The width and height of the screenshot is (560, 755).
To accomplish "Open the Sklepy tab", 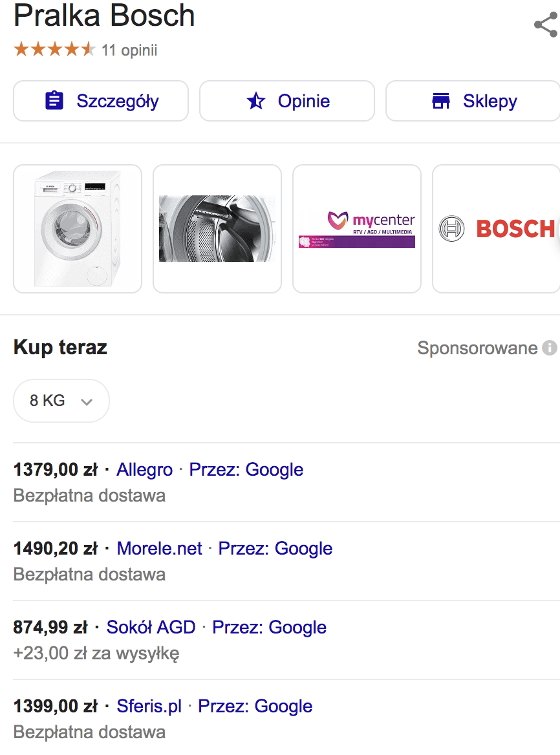I will tap(473, 101).
